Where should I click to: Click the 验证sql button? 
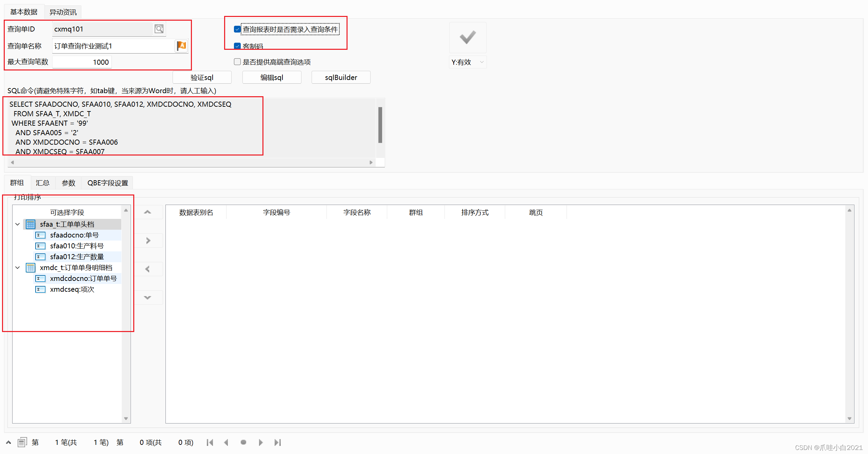click(202, 77)
